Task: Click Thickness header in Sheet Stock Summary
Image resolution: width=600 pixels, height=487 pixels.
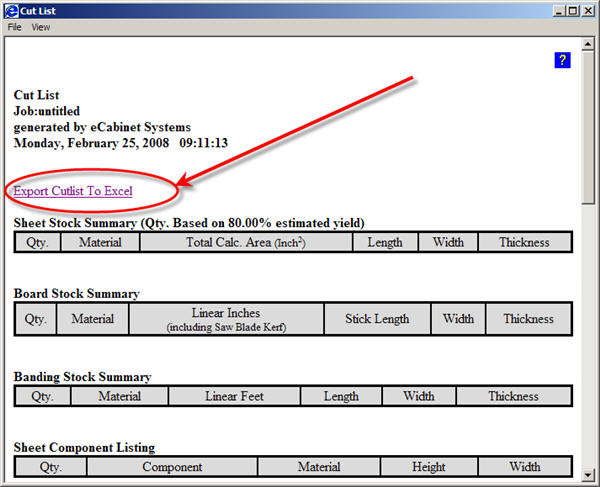Action: tap(525, 242)
